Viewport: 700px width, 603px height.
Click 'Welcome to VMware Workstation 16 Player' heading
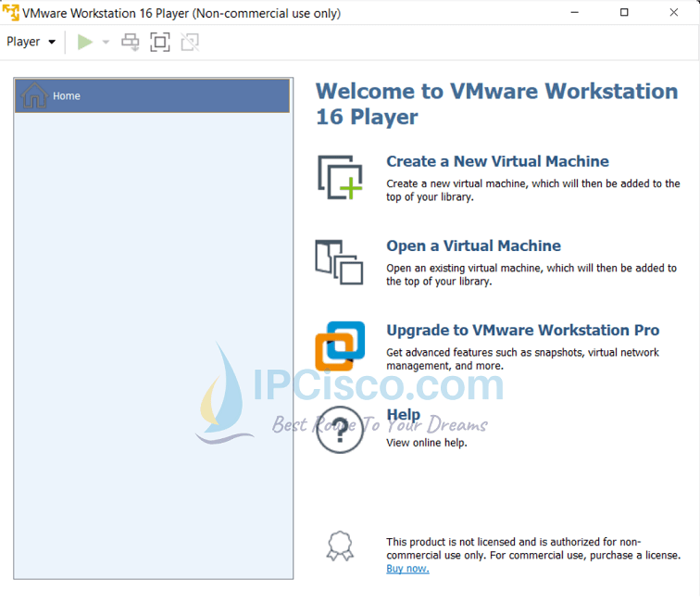[x=497, y=104]
